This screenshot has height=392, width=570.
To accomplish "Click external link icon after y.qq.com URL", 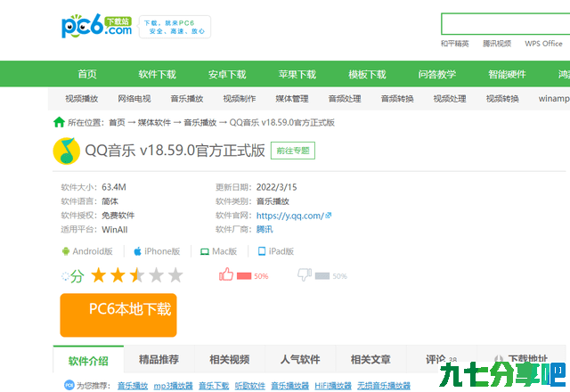I will tap(329, 216).
